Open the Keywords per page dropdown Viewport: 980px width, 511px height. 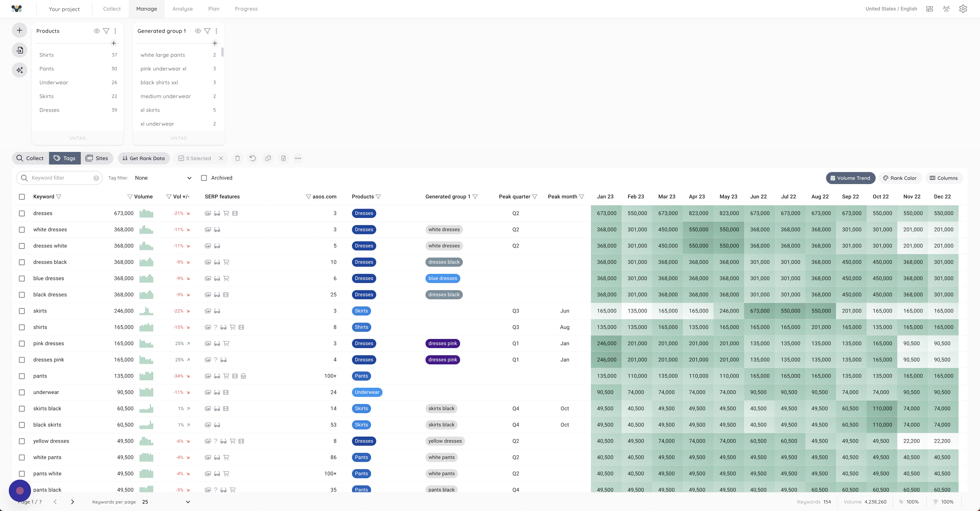coord(165,502)
